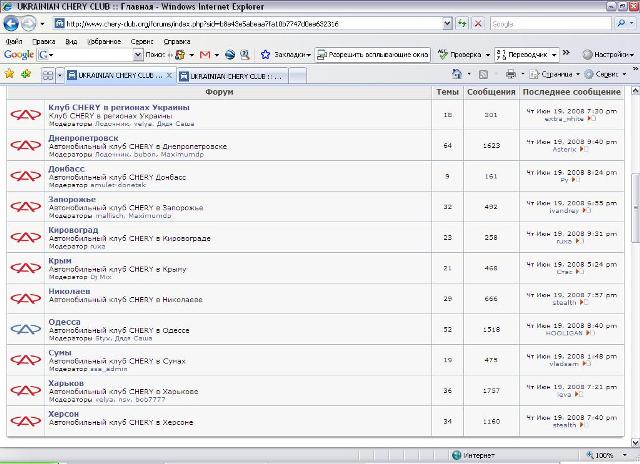Click the blue Chery logo icon beside Одесса
Viewport: 640px width, 464px height.
(26, 329)
